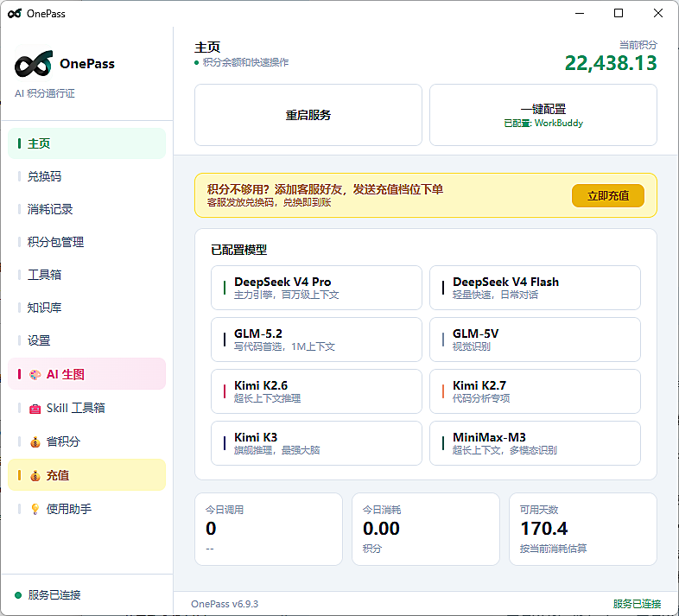Pick the Kimi K3 model card
Screen dimensions: 679x616
click(316, 443)
